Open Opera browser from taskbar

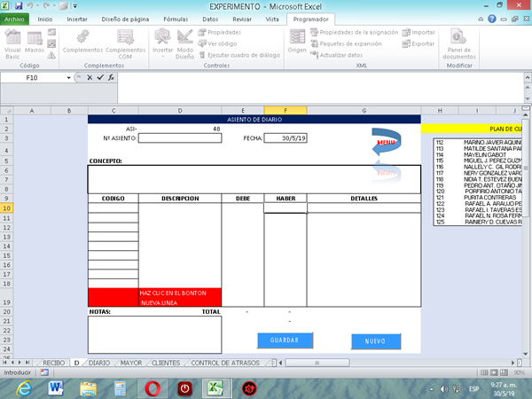coord(153,388)
